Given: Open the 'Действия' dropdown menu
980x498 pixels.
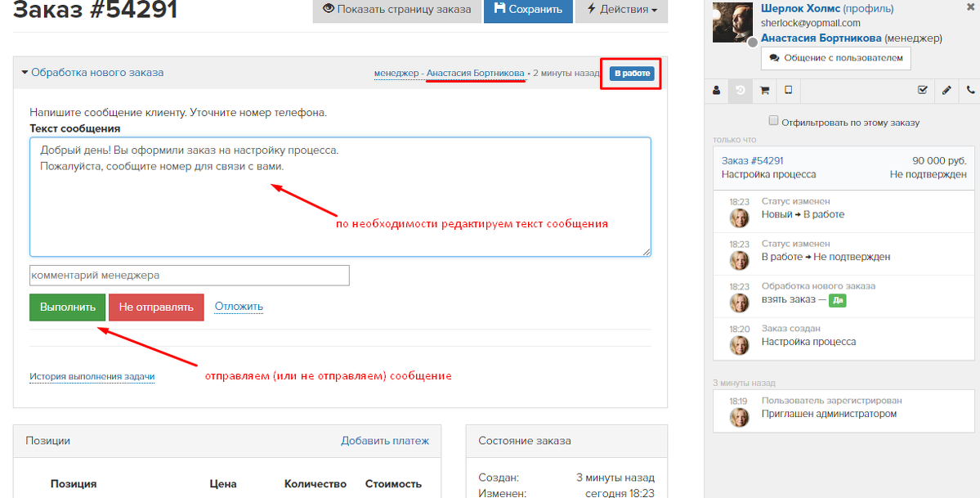Looking at the screenshot, I should click(621, 10).
